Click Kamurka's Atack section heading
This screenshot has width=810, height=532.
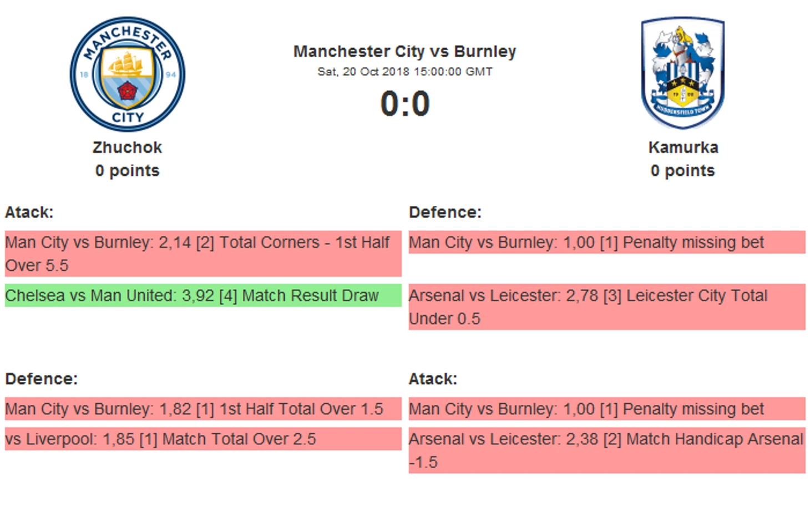(433, 379)
